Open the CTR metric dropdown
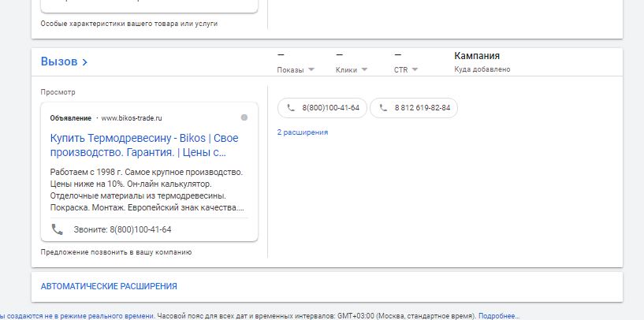The width and height of the screenshot is (644, 320). pos(406,70)
